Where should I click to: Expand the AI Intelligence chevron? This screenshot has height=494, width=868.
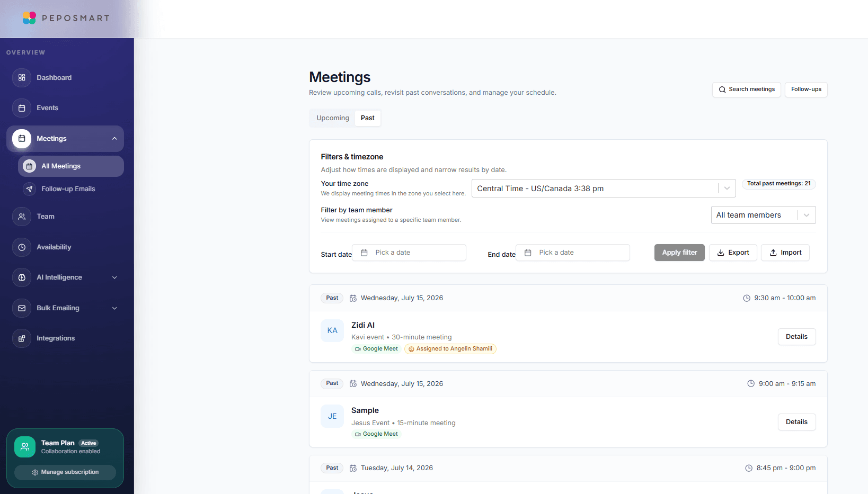114,277
